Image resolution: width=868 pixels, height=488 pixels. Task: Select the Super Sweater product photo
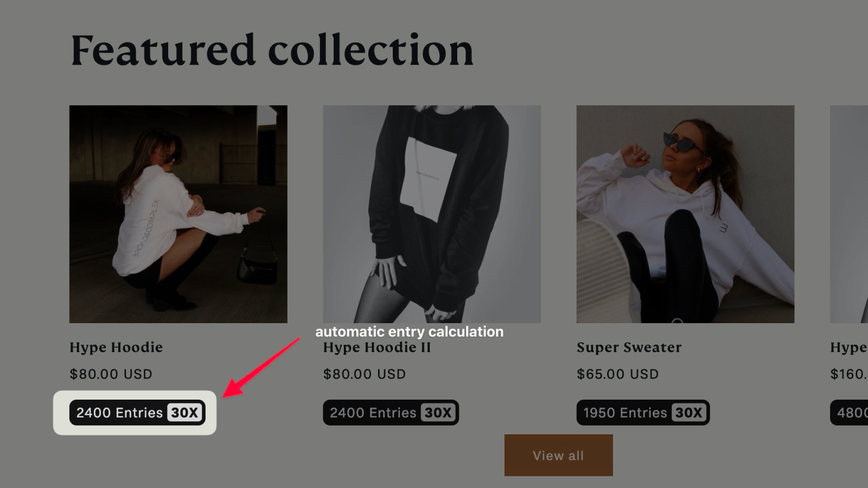685,214
